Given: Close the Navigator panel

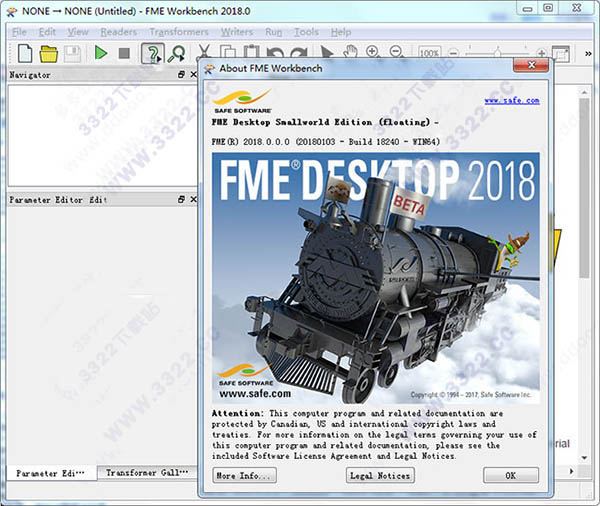Looking at the screenshot, I should coord(193,75).
